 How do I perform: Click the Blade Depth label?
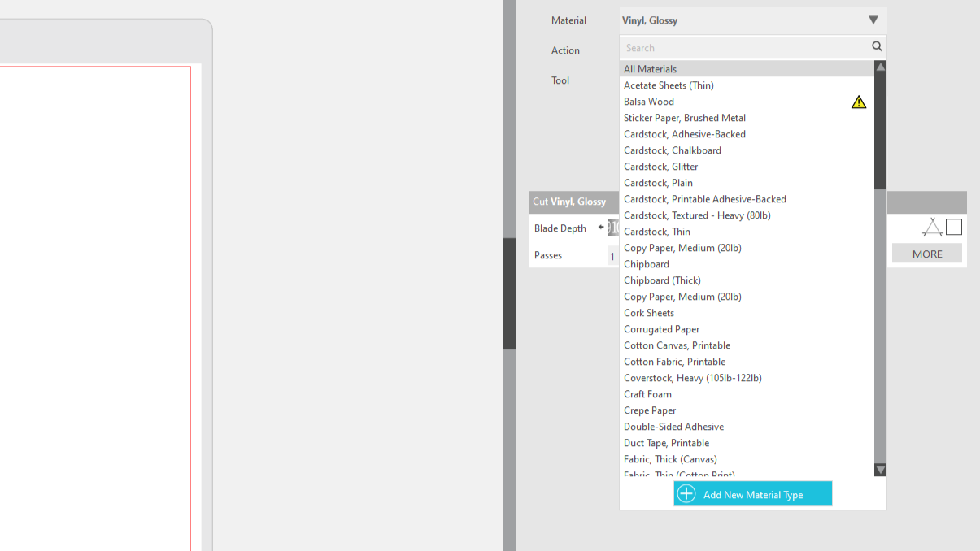pyautogui.click(x=560, y=228)
